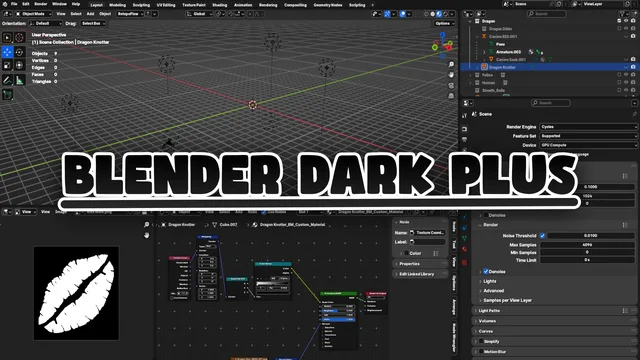640x360 pixels.
Task: Open the Object Mode dropdown
Action: (x=33, y=14)
